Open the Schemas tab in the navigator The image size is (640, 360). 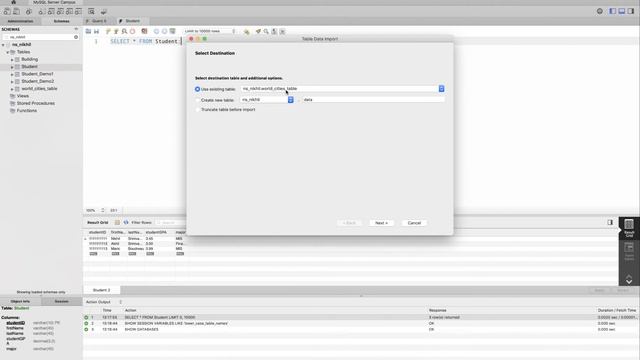click(x=62, y=21)
